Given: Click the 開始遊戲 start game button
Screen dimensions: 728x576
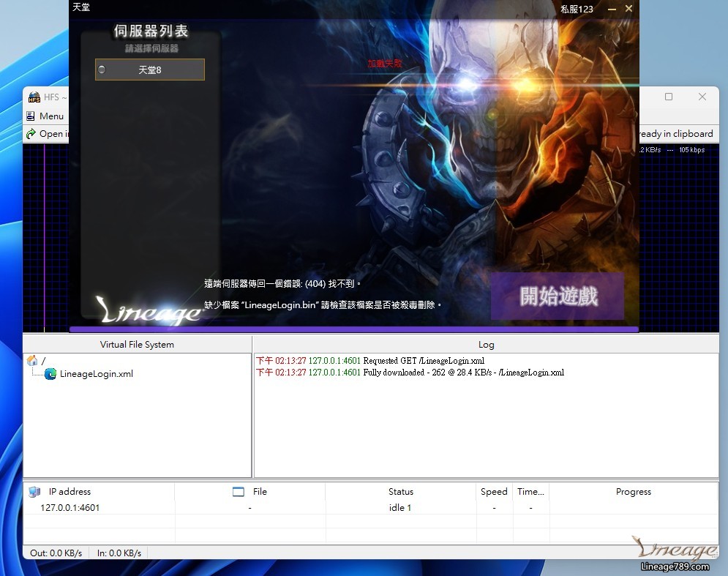Looking at the screenshot, I should point(558,296).
